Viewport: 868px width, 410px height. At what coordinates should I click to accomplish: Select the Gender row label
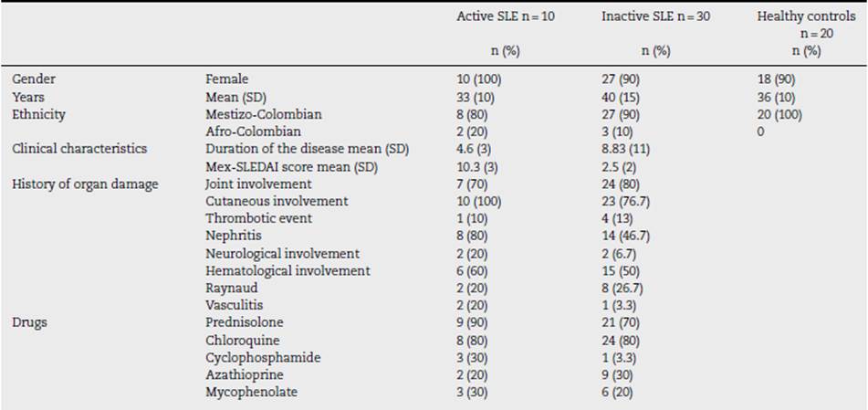click(34, 79)
